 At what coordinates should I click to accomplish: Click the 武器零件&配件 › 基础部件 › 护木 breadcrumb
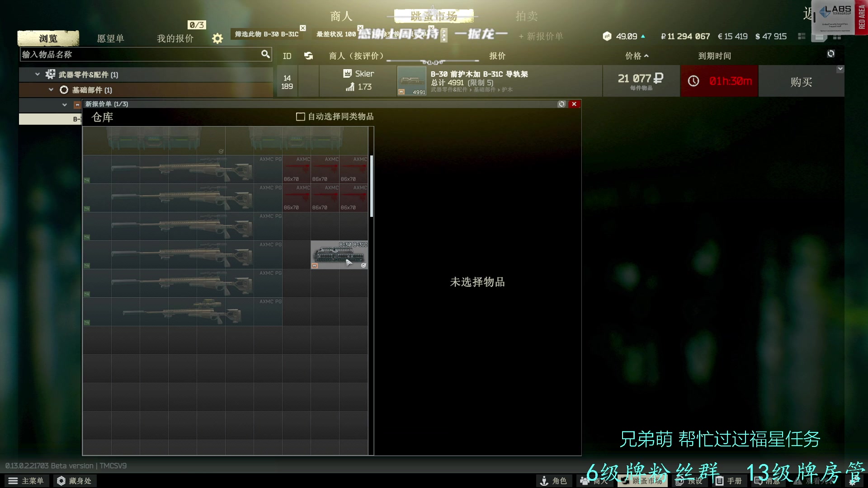[472, 89]
